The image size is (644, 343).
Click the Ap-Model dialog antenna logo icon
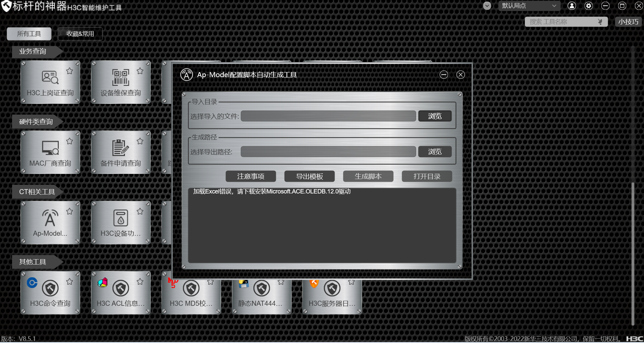(187, 74)
